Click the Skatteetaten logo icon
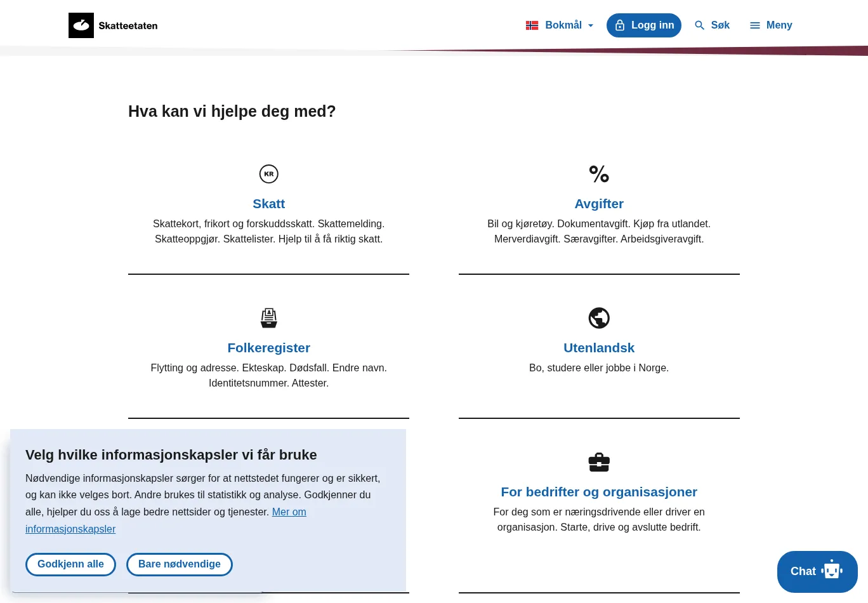 coord(81,25)
